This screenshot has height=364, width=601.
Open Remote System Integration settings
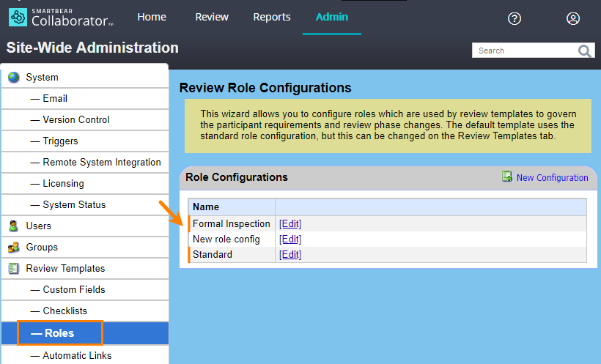point(102,162)
